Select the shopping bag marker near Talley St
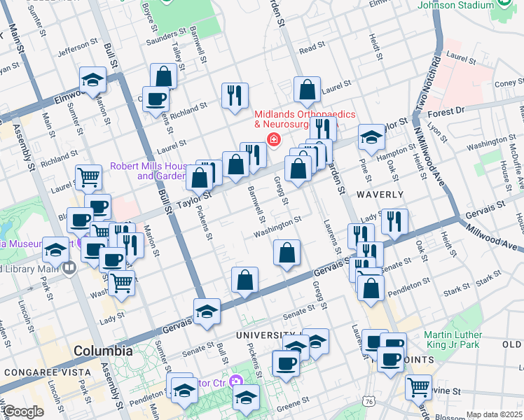The width and height of the screenshot is (524, 420). tap(163, 76)
